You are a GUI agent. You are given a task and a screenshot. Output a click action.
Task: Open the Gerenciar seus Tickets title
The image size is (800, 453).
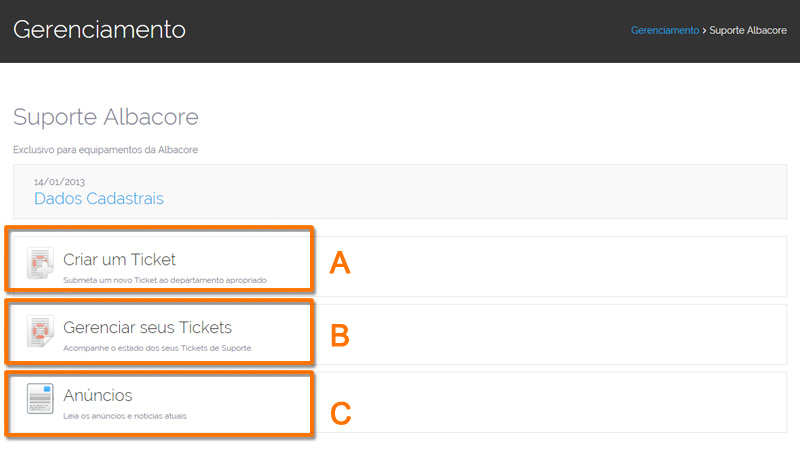[x=147, y=328]
